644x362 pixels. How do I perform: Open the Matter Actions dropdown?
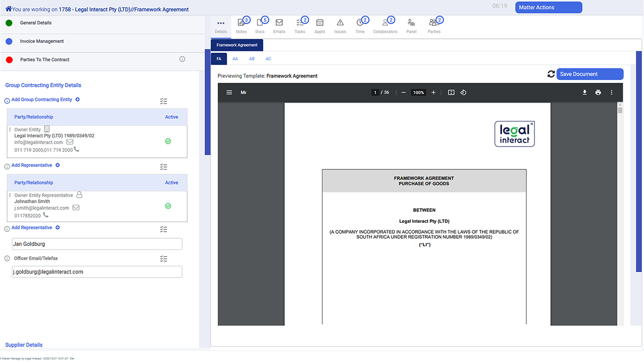[x=548, y=8]
